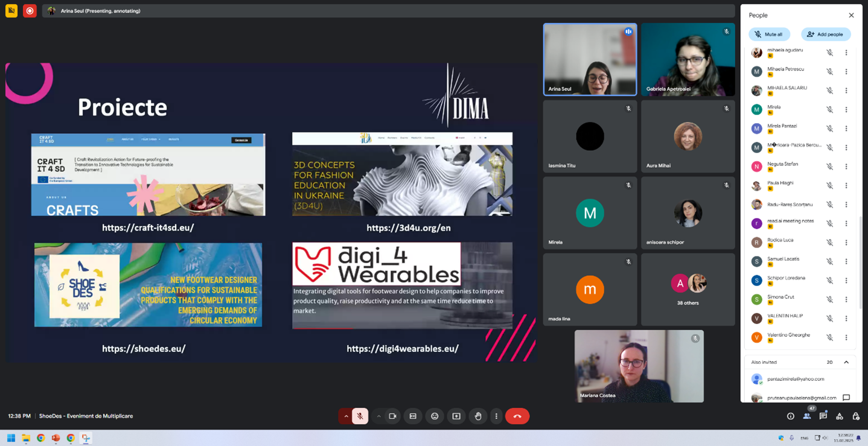Click the Mariana Costea self-view tile
Image resolution: width=868 pixels, height=446 pixels.
(x=639, y=366)
